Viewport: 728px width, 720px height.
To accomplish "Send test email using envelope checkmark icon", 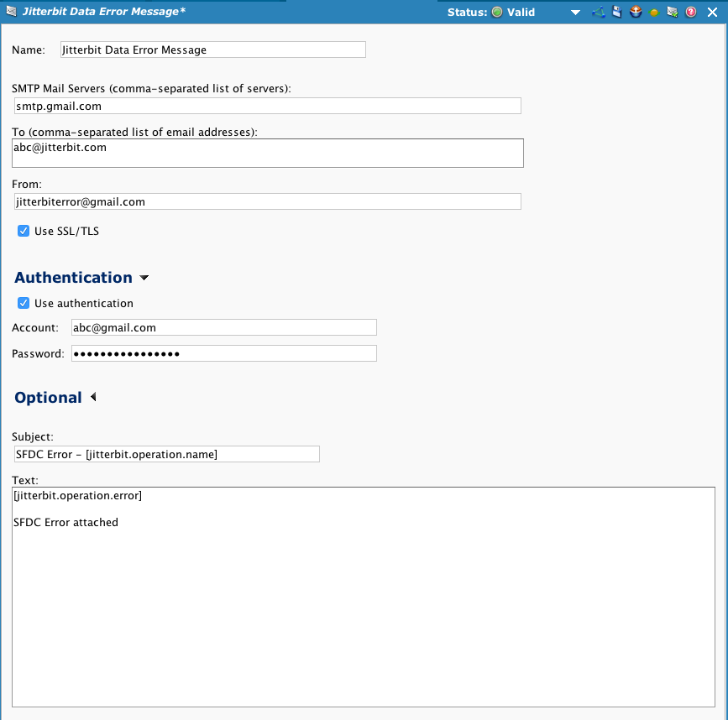I will click(673, 12).
